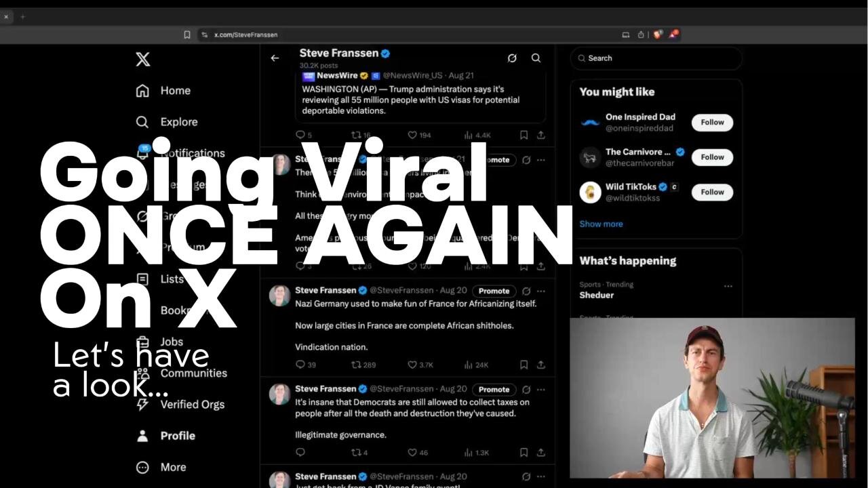This screenshot has height=488, width=868.
Task: Go to Verified Orgs in the sidebar
Action: (x=180, y=405)
